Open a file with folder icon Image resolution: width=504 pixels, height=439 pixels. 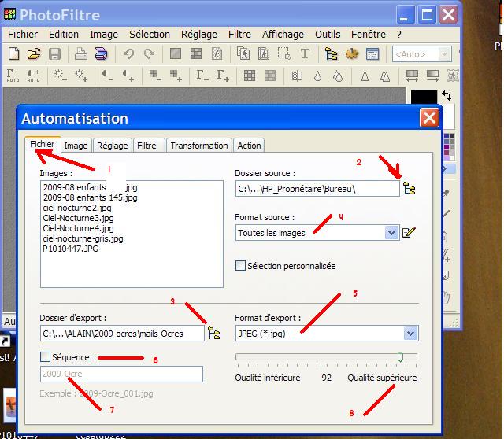click(34, 53)
